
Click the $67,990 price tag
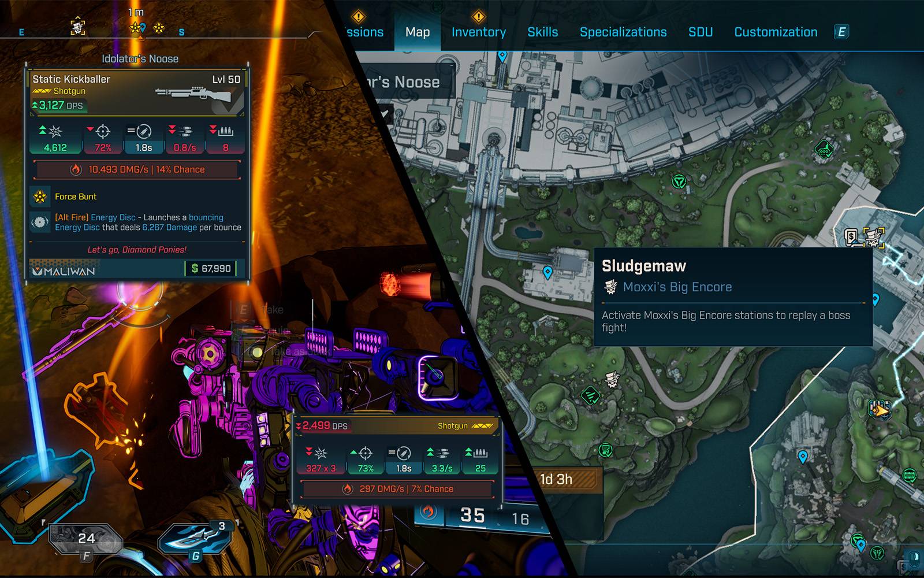tap(211, 269)
